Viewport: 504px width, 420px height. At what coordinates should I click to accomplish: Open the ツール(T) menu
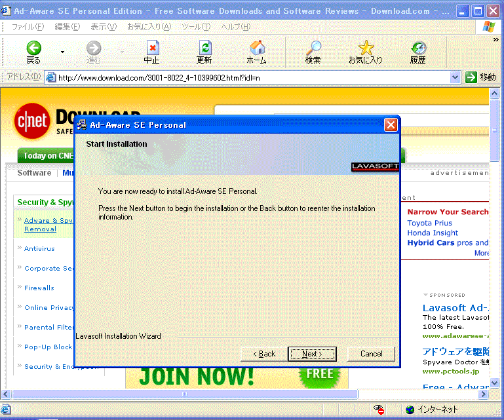(196, 27)
